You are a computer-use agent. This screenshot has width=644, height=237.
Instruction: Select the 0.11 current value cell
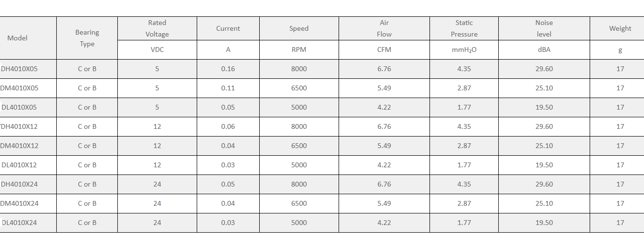(228, 88)
